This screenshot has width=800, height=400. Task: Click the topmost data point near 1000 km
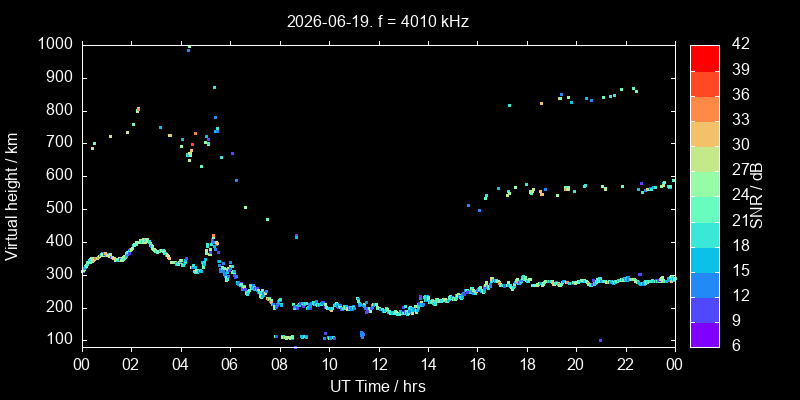click(x=189, y=47)
